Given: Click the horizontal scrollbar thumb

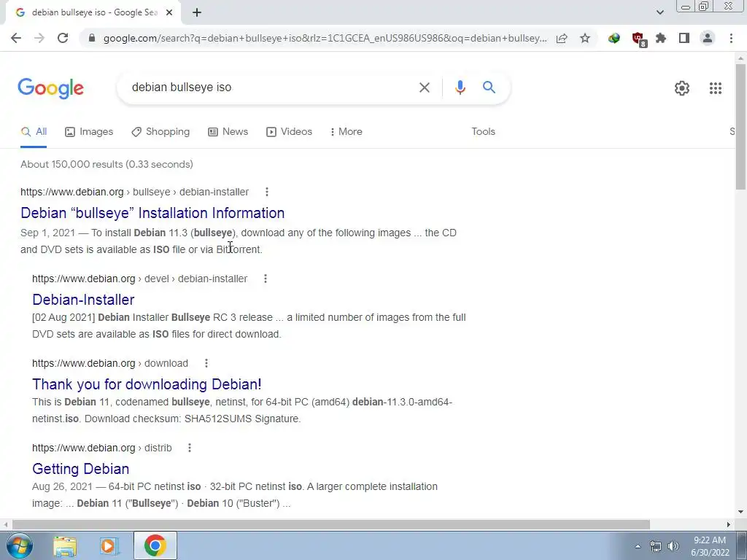Looking at the screenshot, I should [331, 524].
